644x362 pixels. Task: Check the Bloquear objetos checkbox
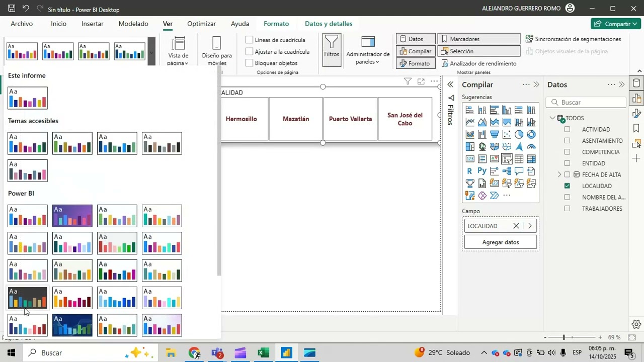[x=250, y=63]
